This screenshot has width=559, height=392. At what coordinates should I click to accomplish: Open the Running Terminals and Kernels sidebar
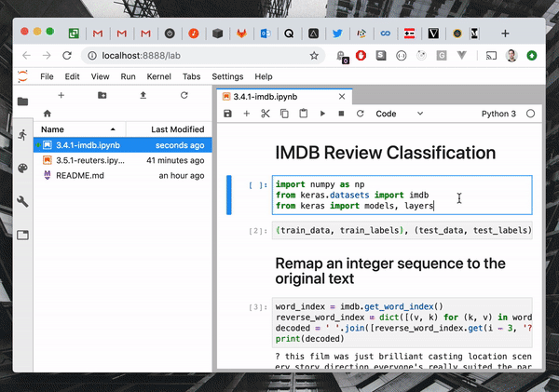(22, 135)
